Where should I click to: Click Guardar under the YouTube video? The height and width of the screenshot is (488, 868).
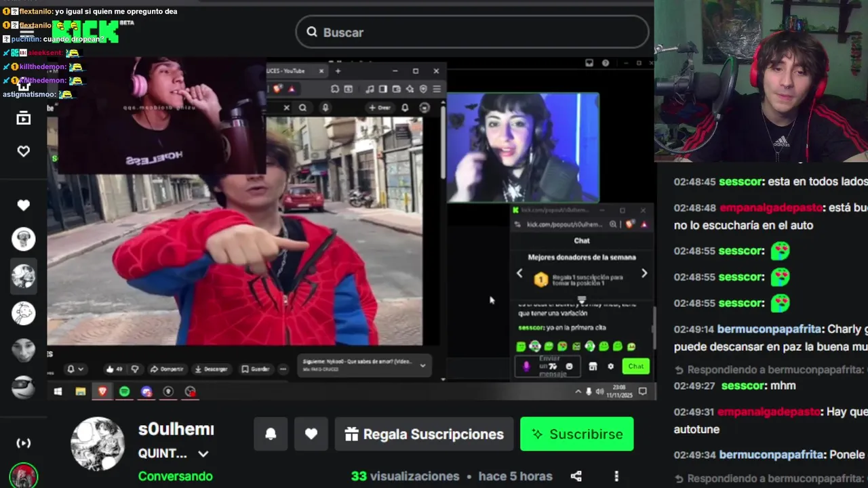click(x=256, y=369)
